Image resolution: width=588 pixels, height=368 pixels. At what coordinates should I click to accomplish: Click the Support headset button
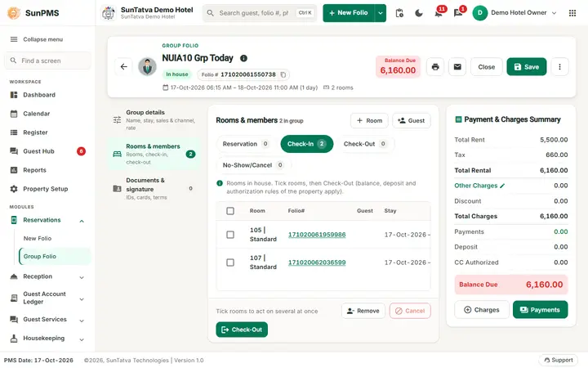tap(558, 360)
